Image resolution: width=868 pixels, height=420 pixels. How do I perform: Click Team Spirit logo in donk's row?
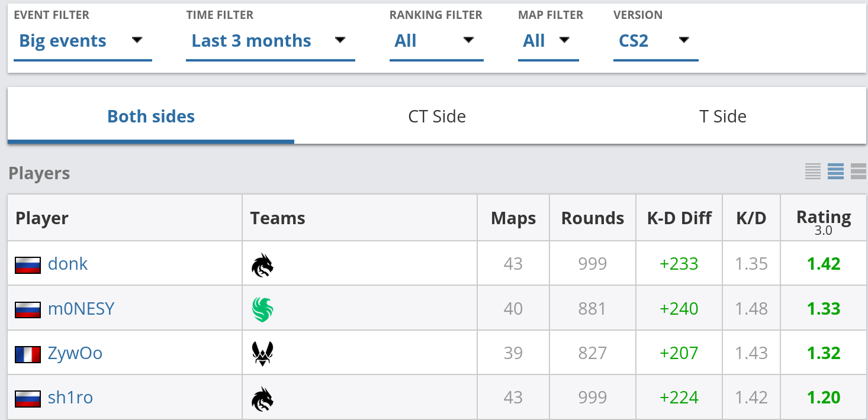point(262,264)
